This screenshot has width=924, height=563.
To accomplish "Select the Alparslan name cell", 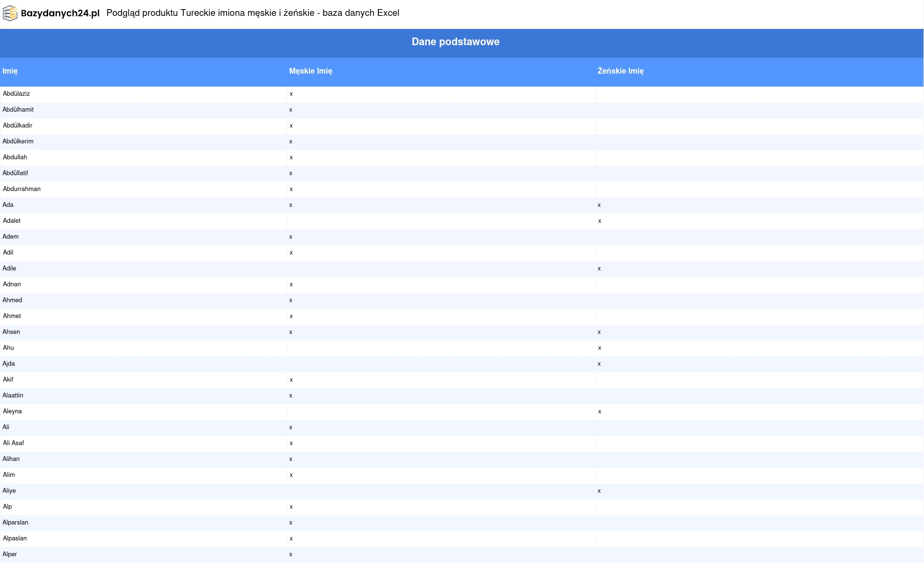I will [x=15, y=523].
